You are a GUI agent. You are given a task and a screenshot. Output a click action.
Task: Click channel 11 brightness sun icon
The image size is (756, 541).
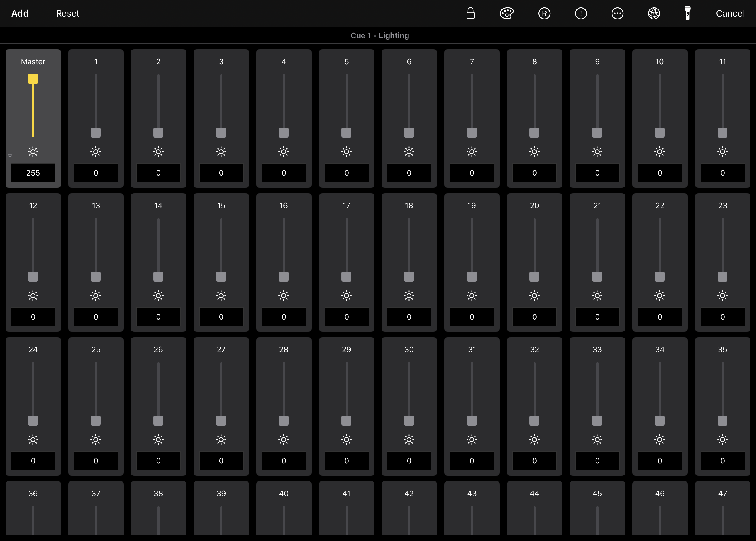pos(722,152)
